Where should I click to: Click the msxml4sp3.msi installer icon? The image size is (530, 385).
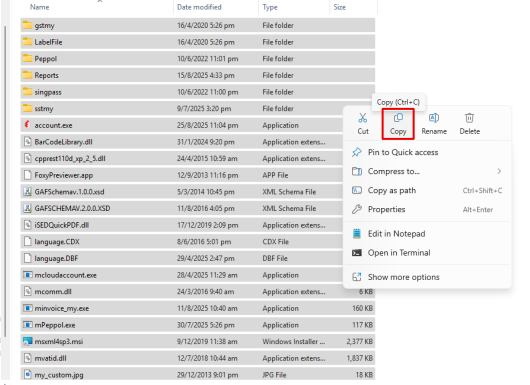pyautogui.click(x=28, y=341)
